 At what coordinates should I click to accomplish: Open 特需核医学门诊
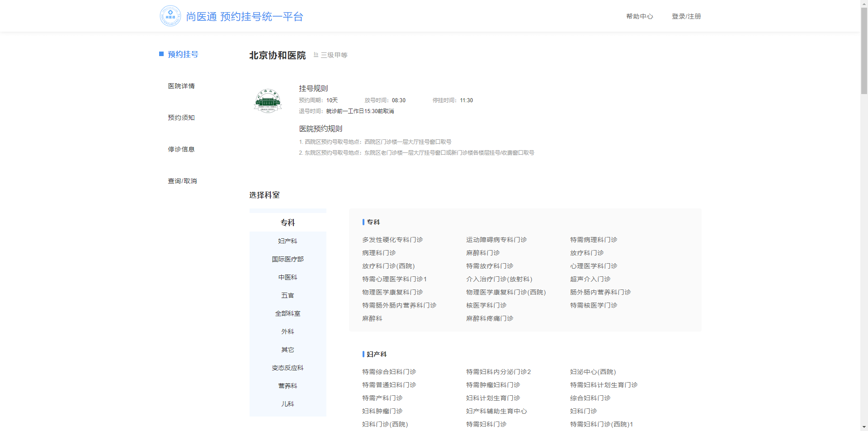pyautogui.click(x=594, y=305)
